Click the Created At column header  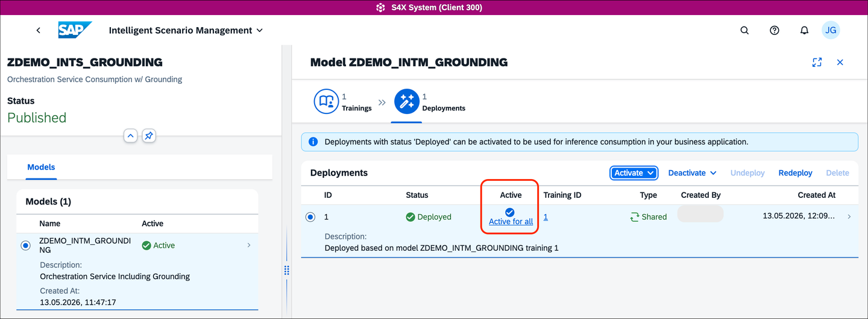tap(816, 195)
